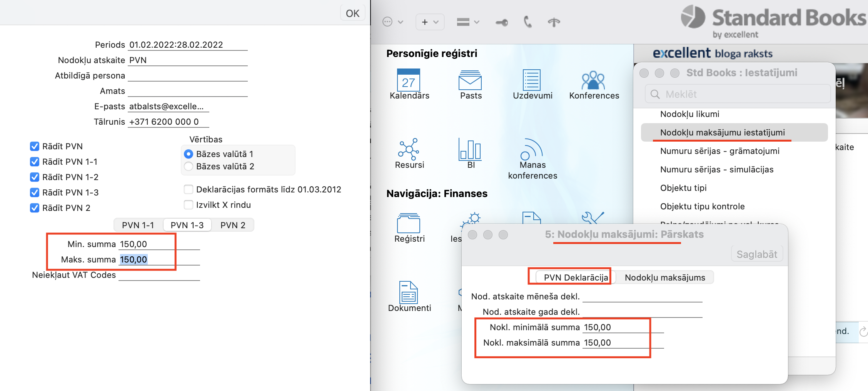
Task: Click the Saglabāt button
Action: [x=756, y=254]
